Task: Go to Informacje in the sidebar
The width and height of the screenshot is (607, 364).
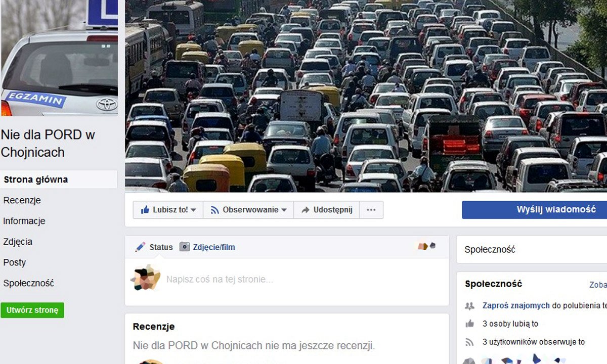Action: pos(24,221)
